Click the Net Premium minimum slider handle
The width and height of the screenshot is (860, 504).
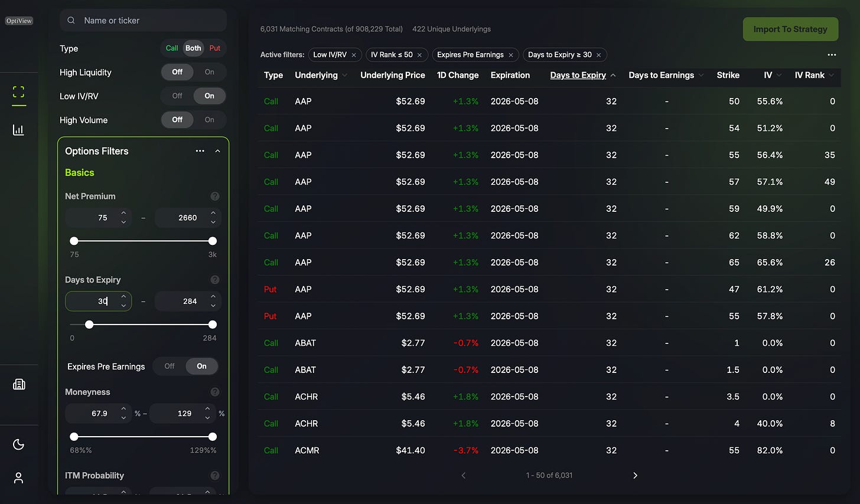pyautogui.click(x=74, y=241)
